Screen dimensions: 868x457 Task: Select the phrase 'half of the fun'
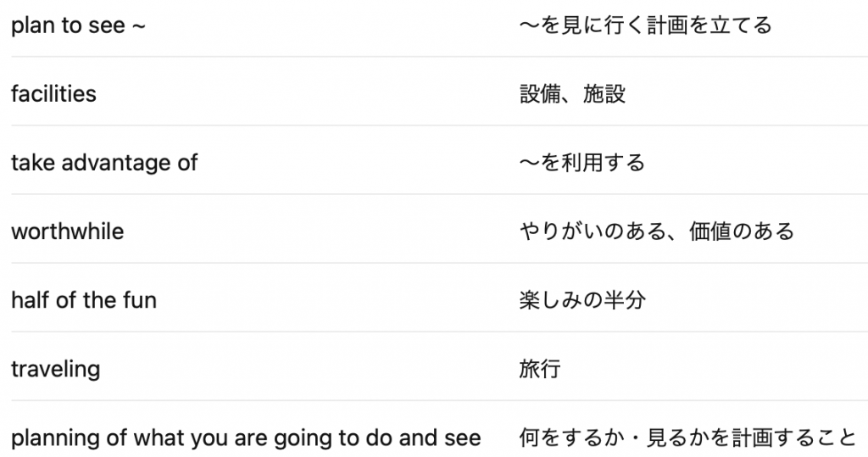point(84,300)
